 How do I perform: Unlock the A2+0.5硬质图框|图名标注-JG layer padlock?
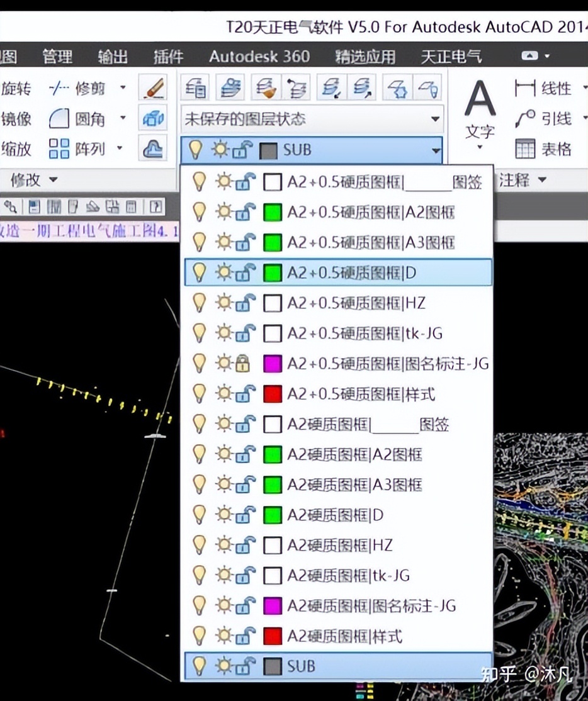pos(242,364)
